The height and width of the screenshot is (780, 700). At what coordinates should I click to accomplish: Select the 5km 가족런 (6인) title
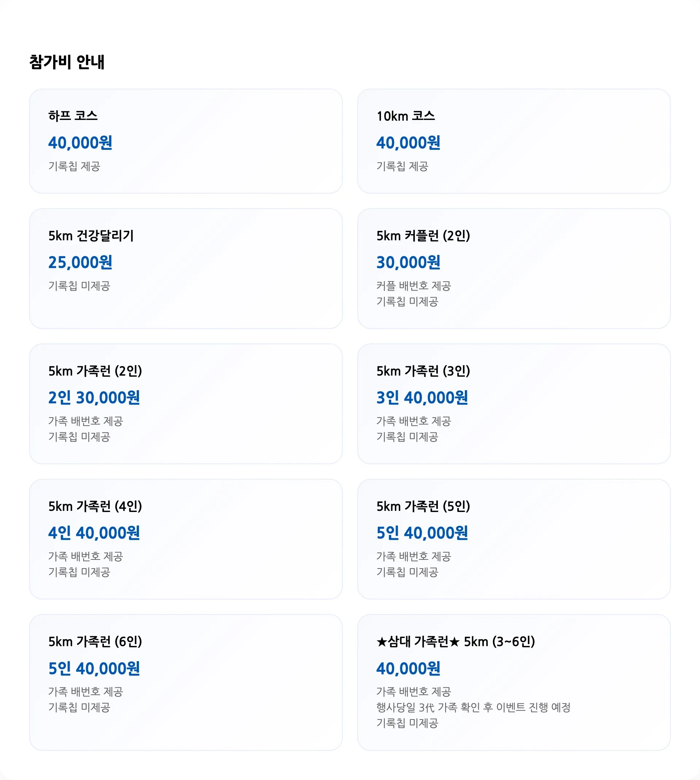[95, 641]
